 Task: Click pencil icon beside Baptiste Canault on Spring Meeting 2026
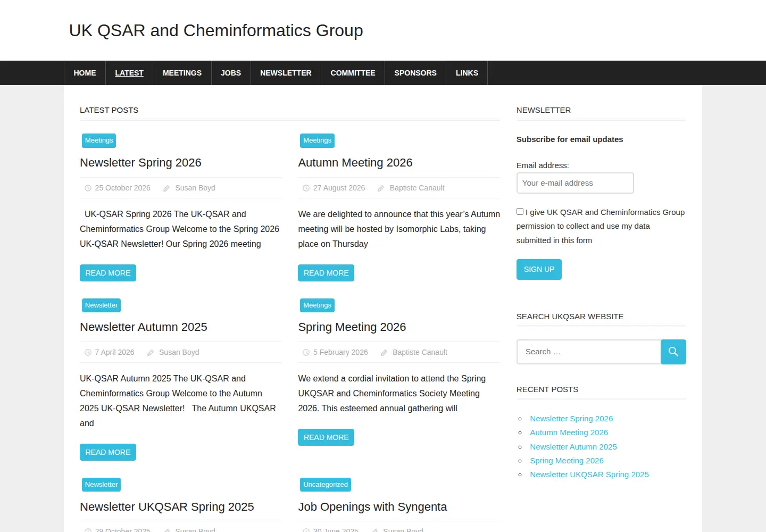pos(384,352)
